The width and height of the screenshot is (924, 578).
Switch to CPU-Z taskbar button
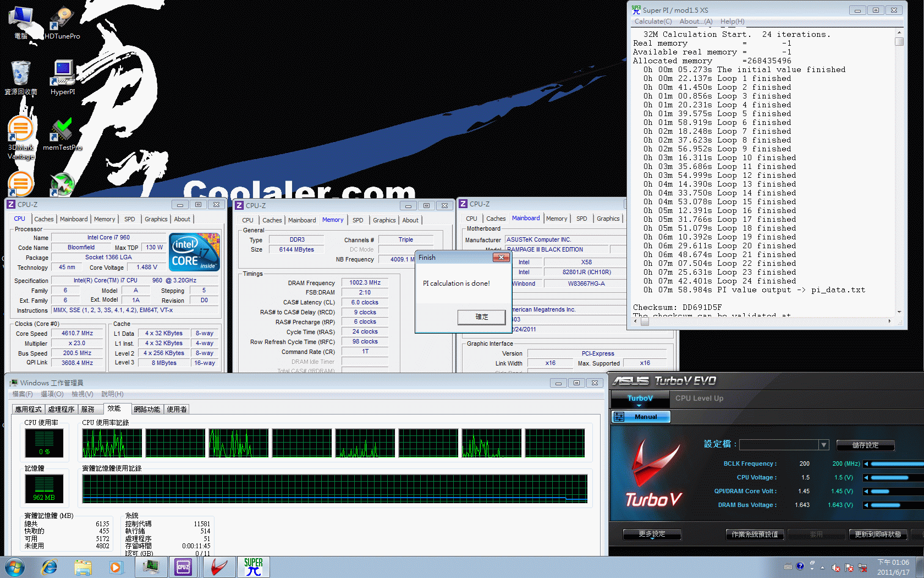(184, 567)
